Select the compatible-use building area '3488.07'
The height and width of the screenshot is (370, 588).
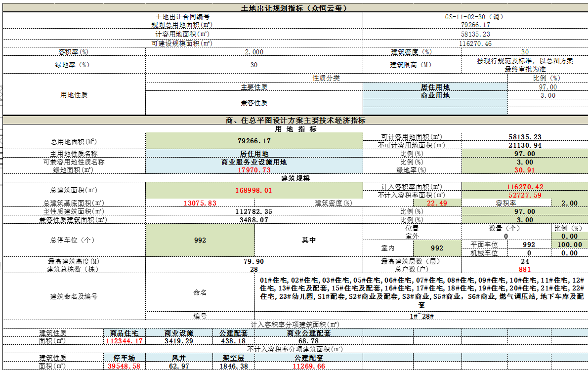[x=254, y=220]
